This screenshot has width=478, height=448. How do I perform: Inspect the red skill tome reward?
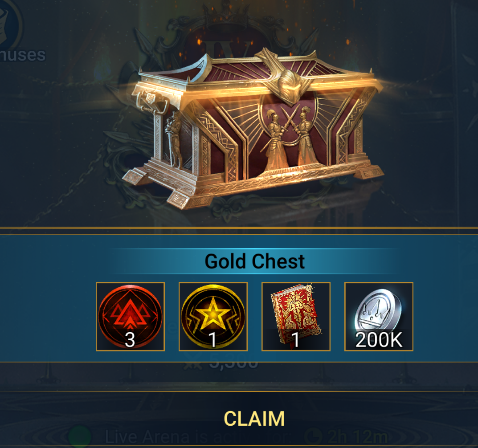[x=296, y=317]
